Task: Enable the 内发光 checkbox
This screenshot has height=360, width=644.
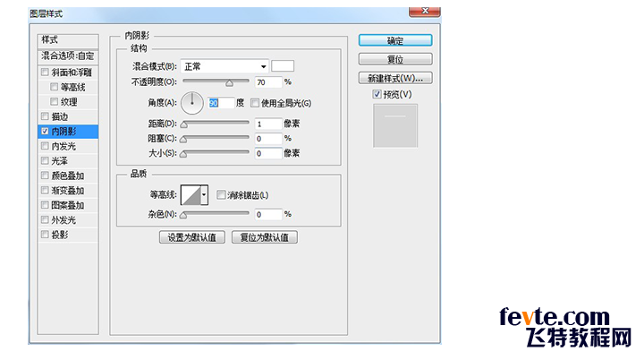Action: coord(45,146)
